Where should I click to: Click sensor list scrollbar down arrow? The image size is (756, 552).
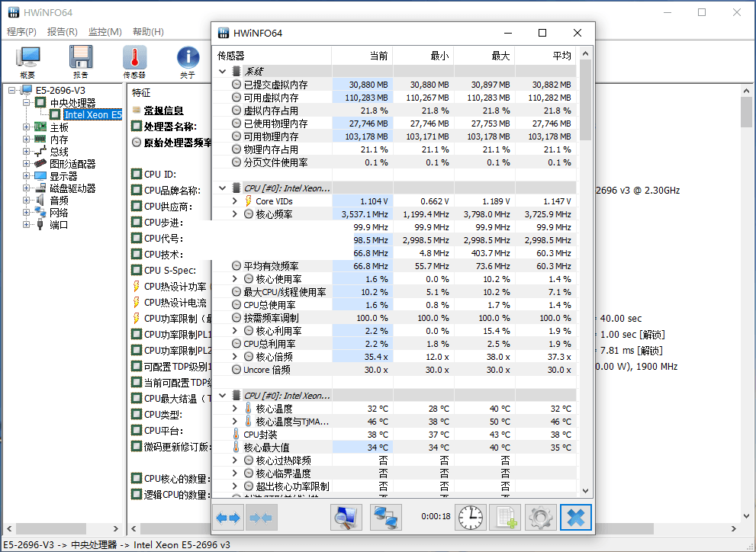[x=585, y=491]
